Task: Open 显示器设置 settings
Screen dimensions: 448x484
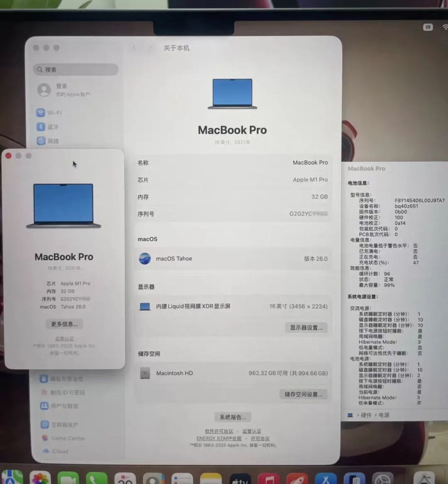Action: [306, 328]
